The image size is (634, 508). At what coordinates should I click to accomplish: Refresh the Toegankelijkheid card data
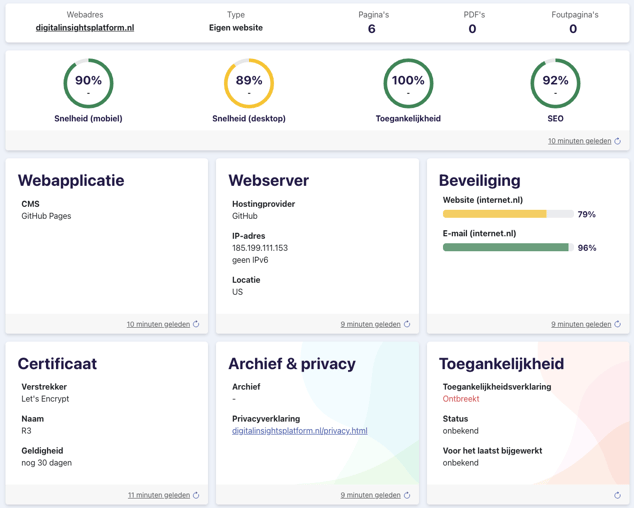pyautogui.click(x=617, y=495)
